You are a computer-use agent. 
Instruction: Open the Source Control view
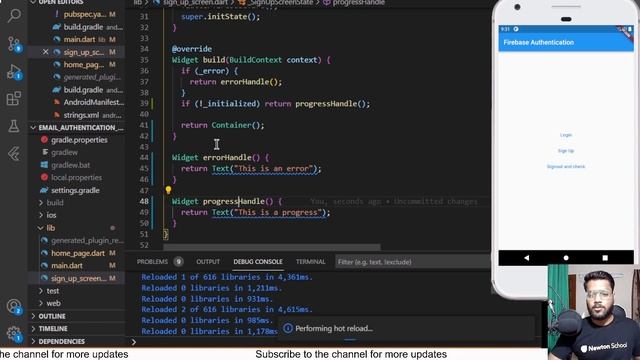point(14,43)
